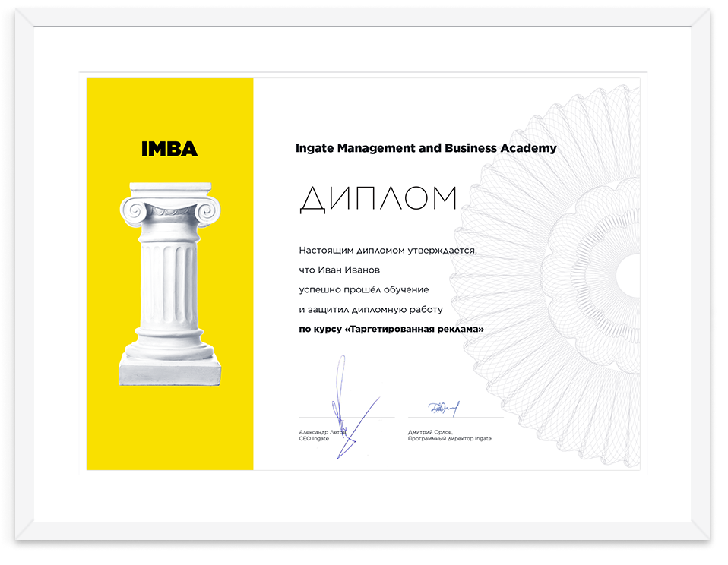Click the IMBA logo on yellow panel

(169, 149)
